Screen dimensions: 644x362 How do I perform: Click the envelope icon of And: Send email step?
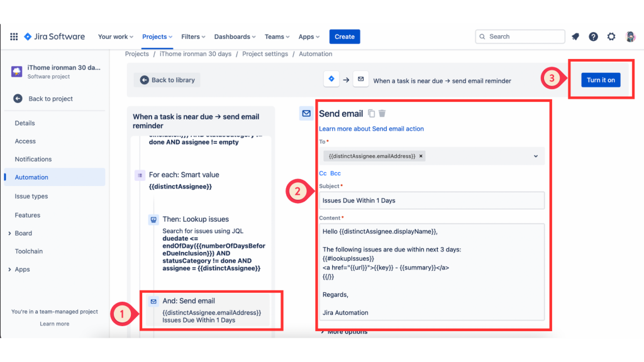click(x=153, y=301)
